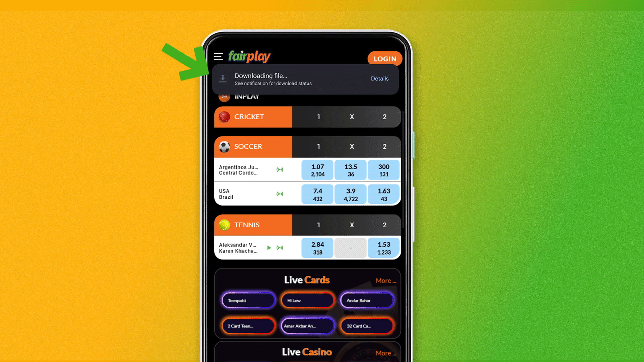Tap the Cricket sport icon

(x=225, y=117)
